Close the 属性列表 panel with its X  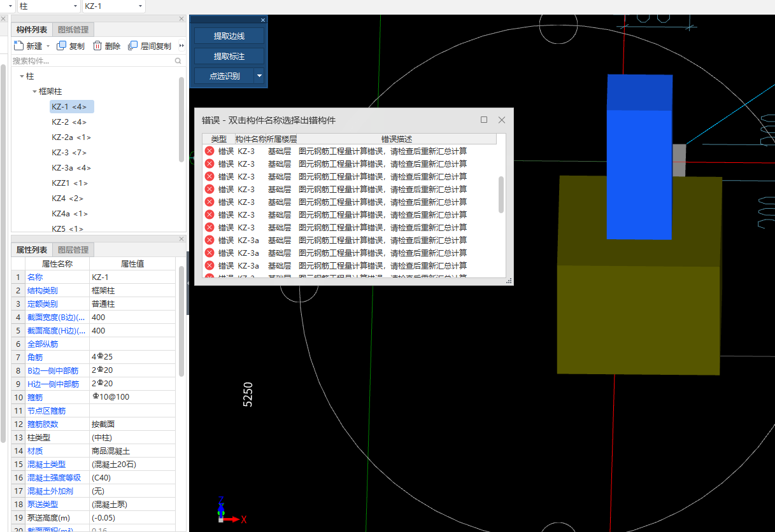point(181,239)
